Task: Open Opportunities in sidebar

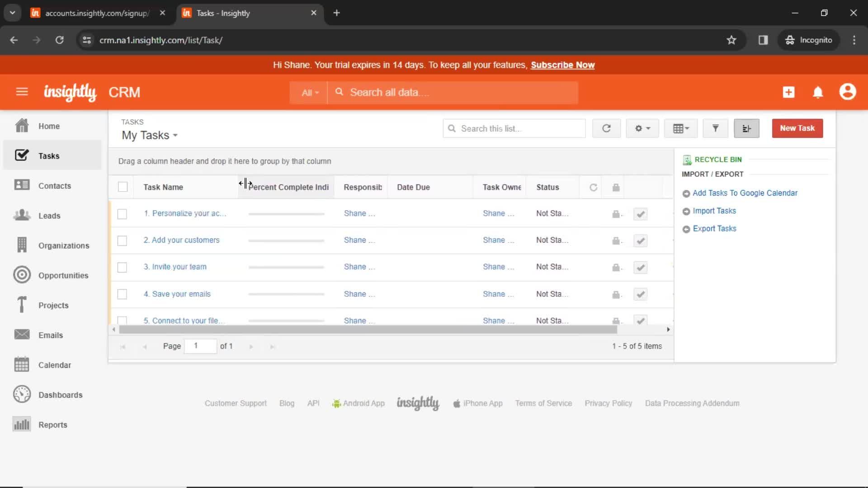Action: click(x=52, y=275)
